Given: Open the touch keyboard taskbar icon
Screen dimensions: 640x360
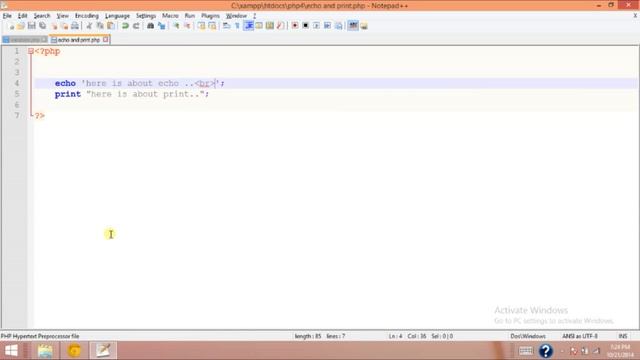Looking at the screenshot, I should coord(526,351).
